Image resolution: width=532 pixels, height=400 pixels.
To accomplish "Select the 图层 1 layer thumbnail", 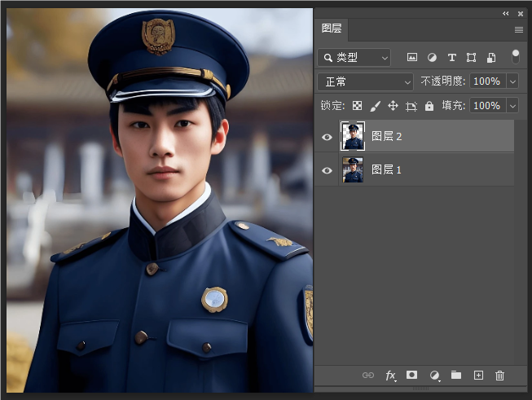I will click(x=353, y=169).
